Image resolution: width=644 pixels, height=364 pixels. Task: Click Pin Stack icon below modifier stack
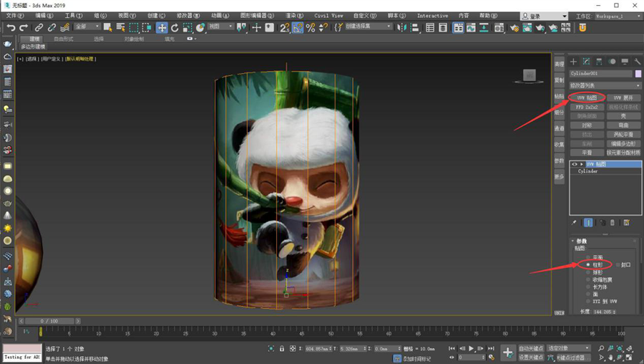click(x=574, y=223)
